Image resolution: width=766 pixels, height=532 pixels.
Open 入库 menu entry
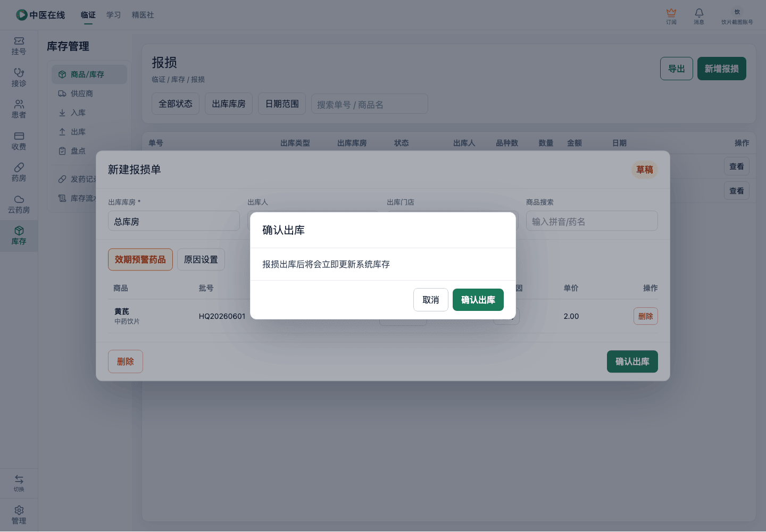click(x=89, y=113)
